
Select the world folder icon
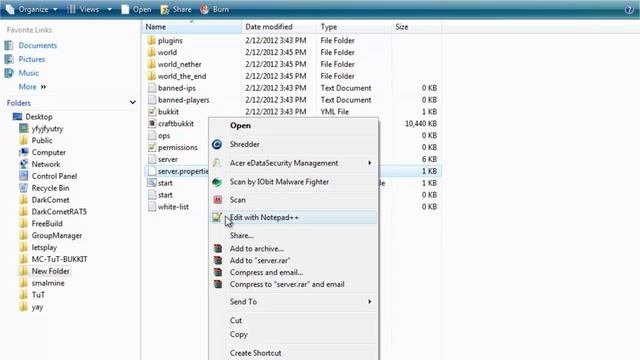pyautogui.click(x=152, y=52)
